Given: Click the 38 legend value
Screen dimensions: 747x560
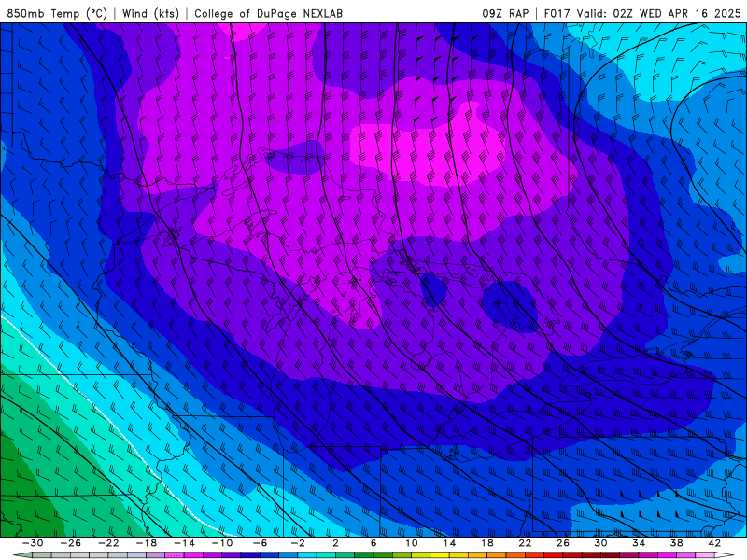Looking at the screenshot, I should tap(676, 543).
